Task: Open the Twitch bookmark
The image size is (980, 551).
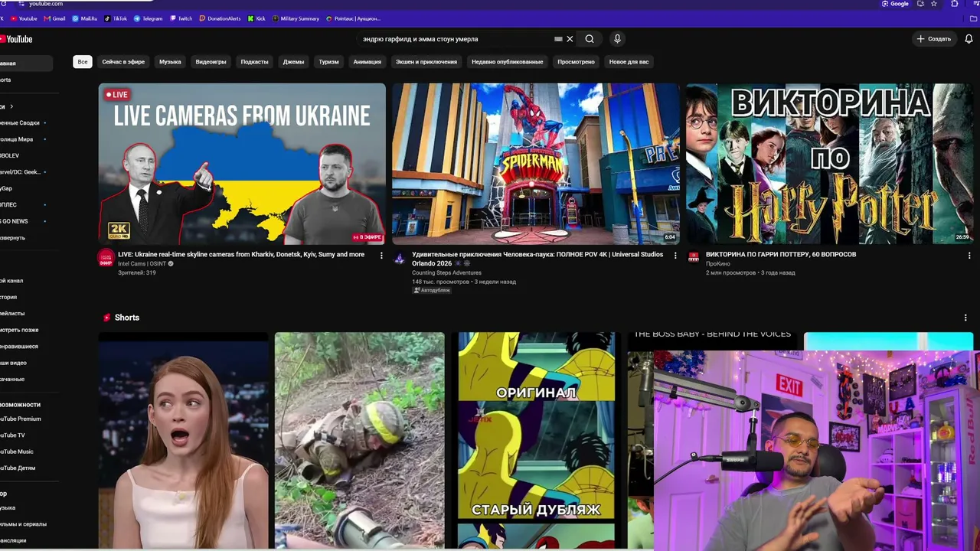Action: pyautogui.click(x=181, y=18)
